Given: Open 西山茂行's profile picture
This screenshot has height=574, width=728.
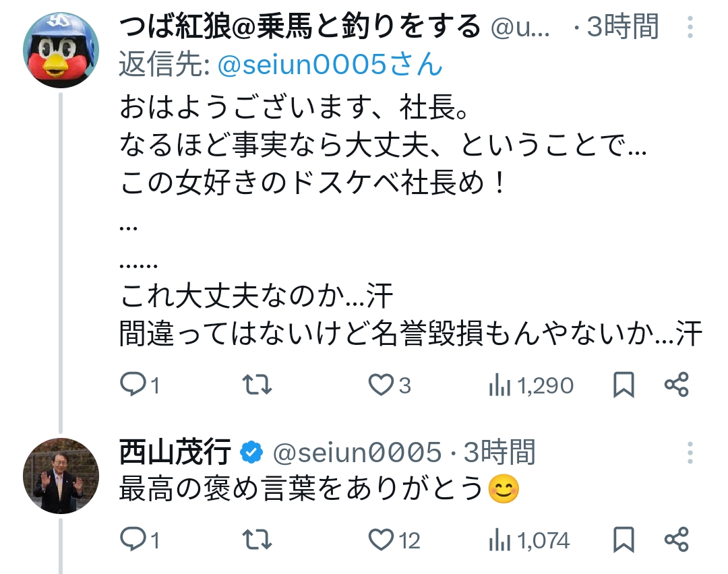Looking at the screenshot, I should pyautogui.click(x=61, y=476).
